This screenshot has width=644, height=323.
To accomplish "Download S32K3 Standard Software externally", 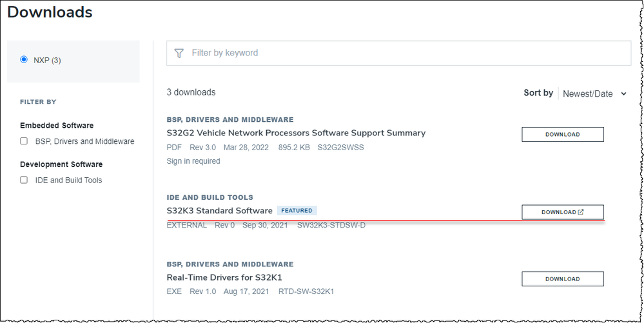I will [563, 212].
